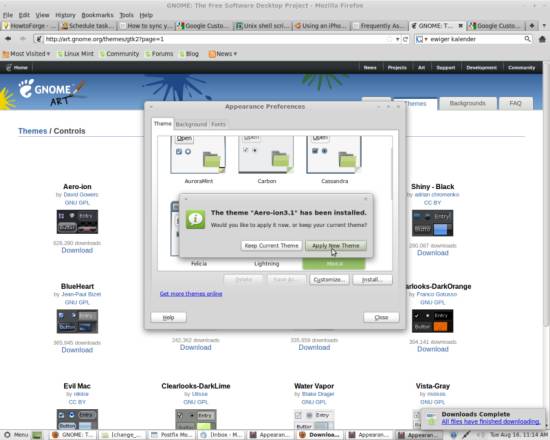Image resolution: width=550 pixels, height=440 pixels.
Task: Switch to the Background tab in Appearance
Action: pos(191,124)
